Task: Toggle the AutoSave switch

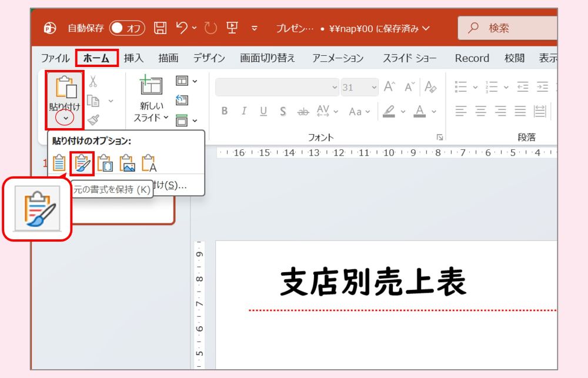Action: [127, 28]
